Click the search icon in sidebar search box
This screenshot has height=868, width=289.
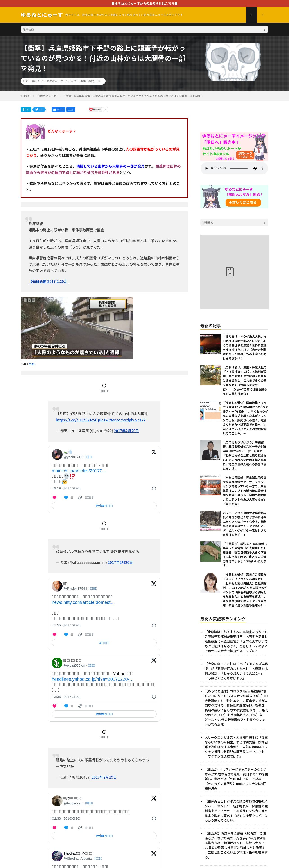pos(265,223)
